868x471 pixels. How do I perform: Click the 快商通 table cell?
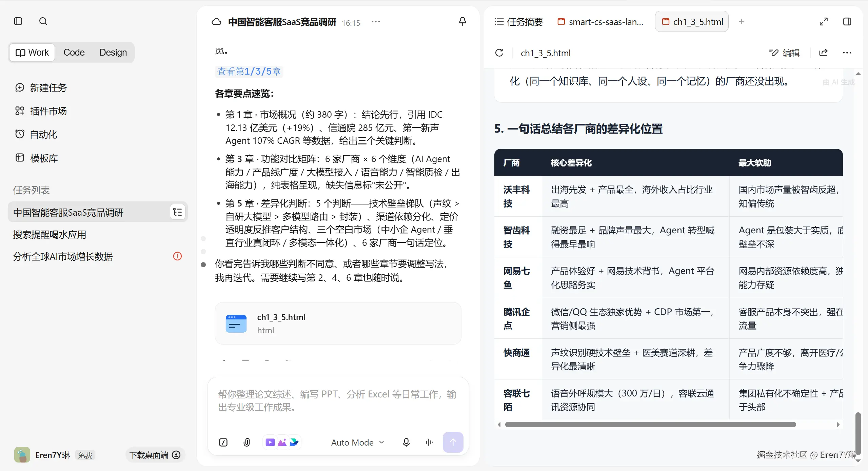[x=518, y=359]
